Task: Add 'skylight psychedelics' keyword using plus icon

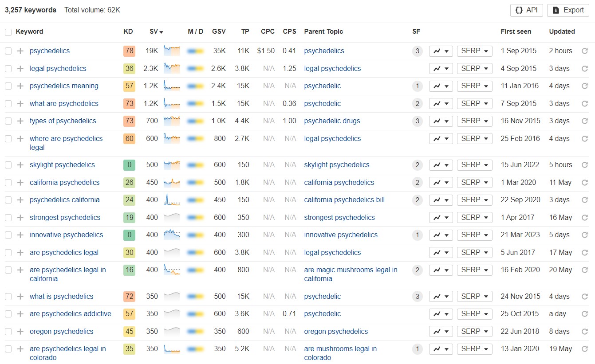Action: (20, 165)
